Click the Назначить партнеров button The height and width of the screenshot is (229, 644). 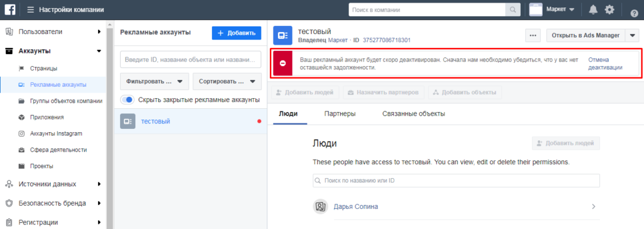(x=383, y=92)
